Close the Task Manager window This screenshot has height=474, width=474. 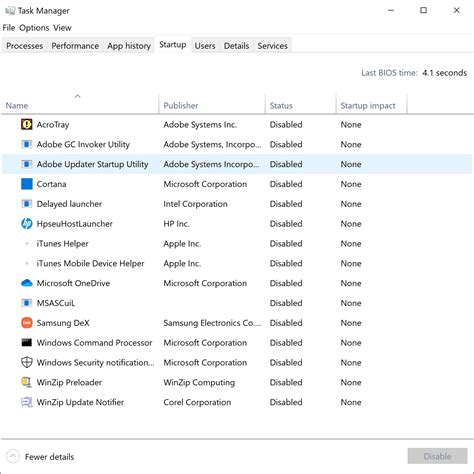coord(457,10)
